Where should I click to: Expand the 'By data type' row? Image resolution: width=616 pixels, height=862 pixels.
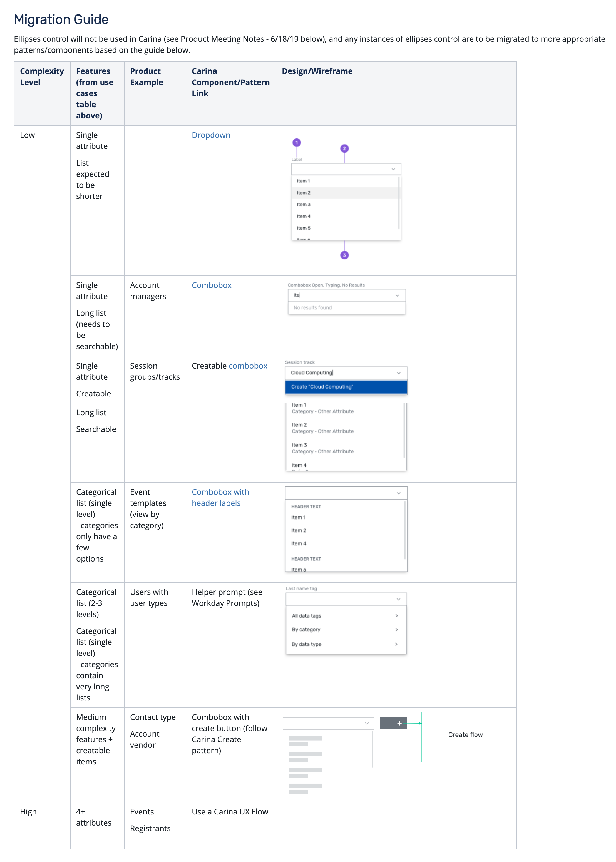pos(346,644)
